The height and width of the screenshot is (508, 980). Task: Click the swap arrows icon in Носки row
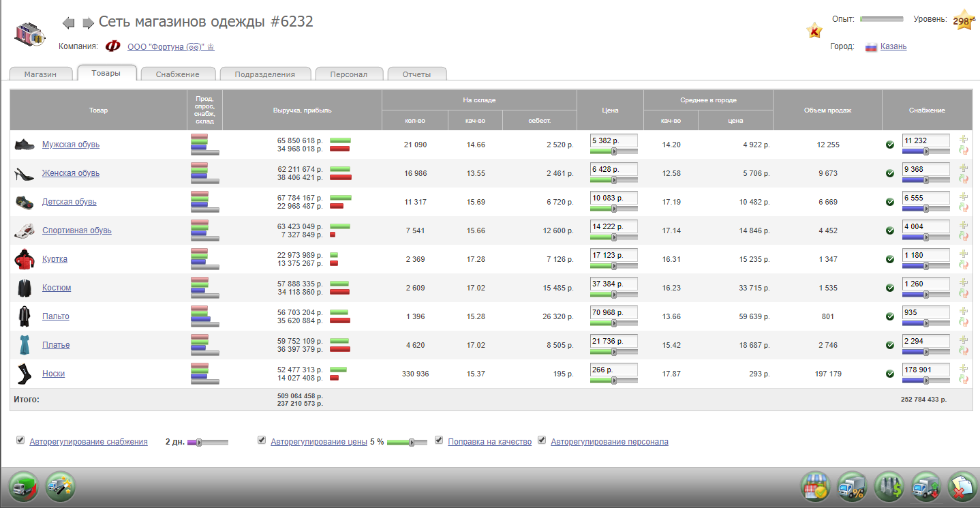tap(963, 378)
